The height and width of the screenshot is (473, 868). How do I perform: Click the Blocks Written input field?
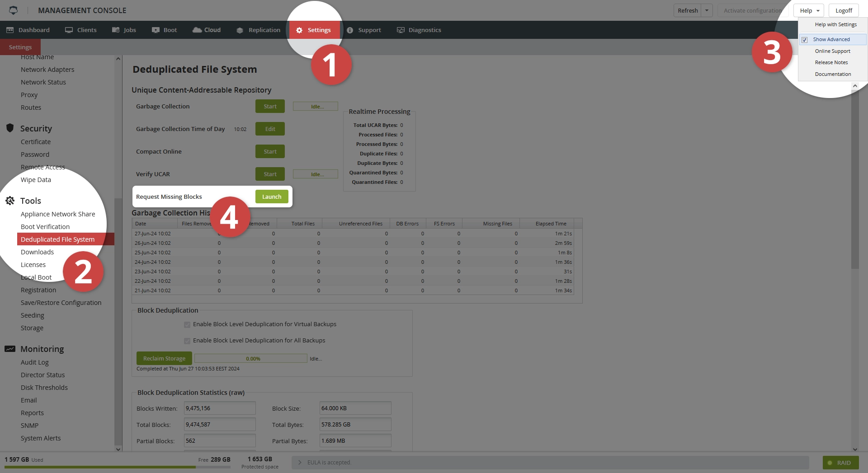coord(220,408)
